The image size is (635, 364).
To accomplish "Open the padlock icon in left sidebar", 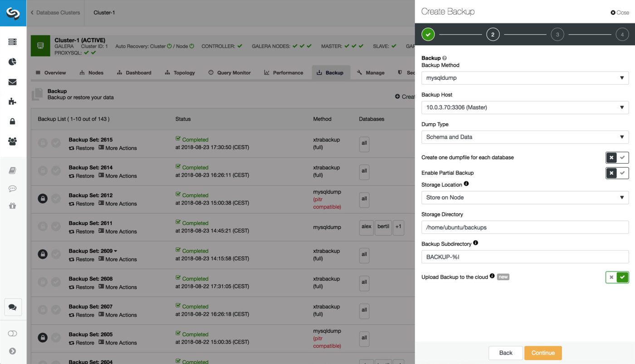I will (12, 121).
